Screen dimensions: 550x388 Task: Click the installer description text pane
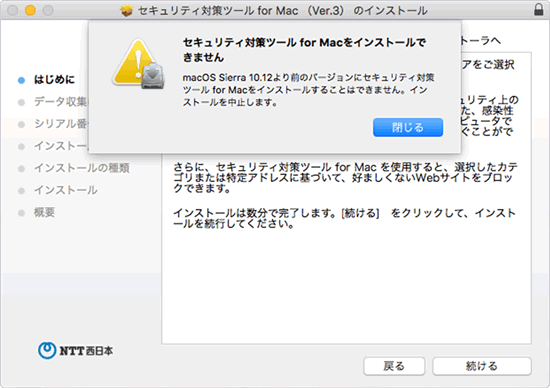tap(346, 198)
